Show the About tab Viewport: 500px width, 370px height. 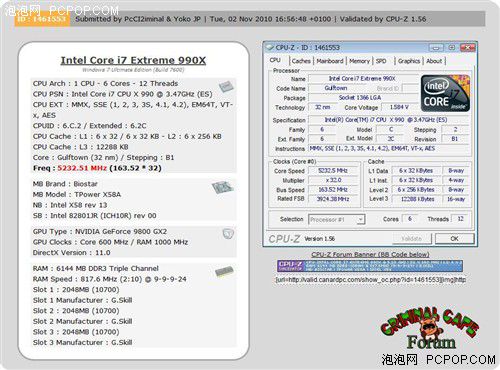click(434, 61)
